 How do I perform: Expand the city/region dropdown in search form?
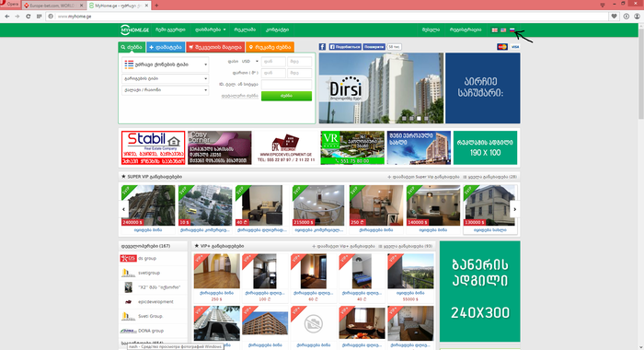pyautogui.click(x=165, y=90)
